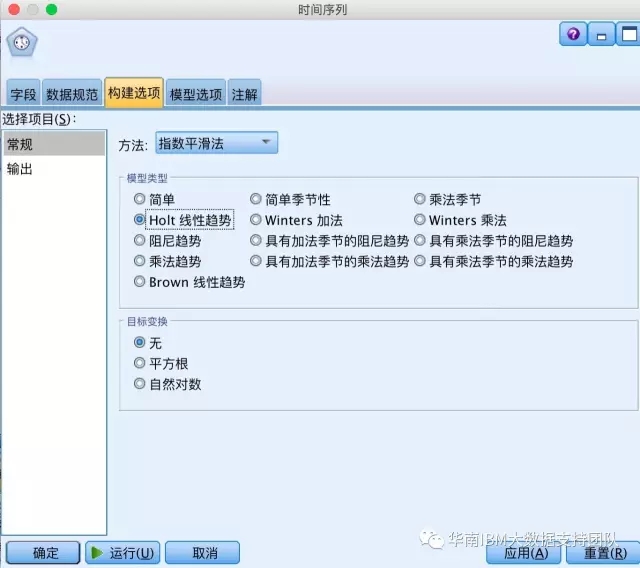Click the 确定 button
640x568 pixels.
43,553
